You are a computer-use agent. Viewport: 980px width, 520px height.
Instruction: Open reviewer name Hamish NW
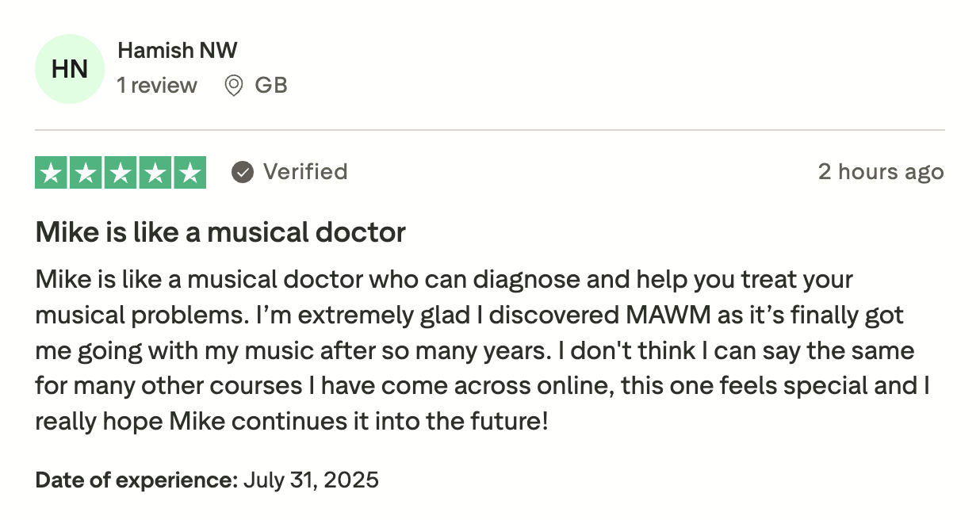tap(177, 51)
